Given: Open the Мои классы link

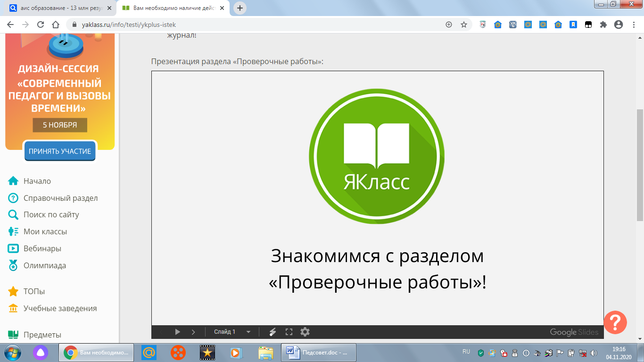Looking at the screenshot, I should tap(45, 231).
